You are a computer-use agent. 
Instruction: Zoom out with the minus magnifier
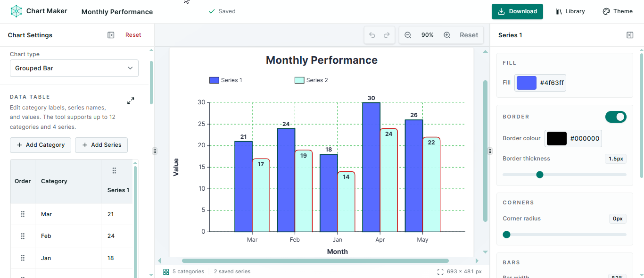[x=408, y=35]
